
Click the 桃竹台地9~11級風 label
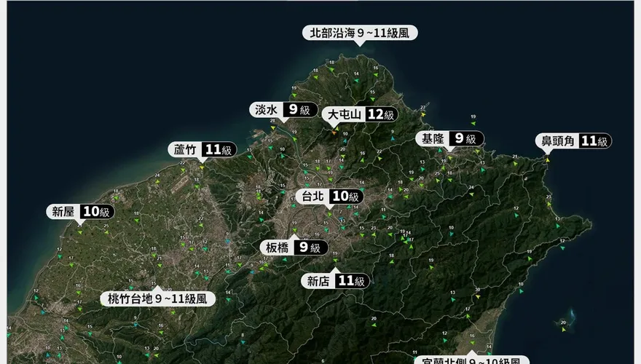click(158, 298)
